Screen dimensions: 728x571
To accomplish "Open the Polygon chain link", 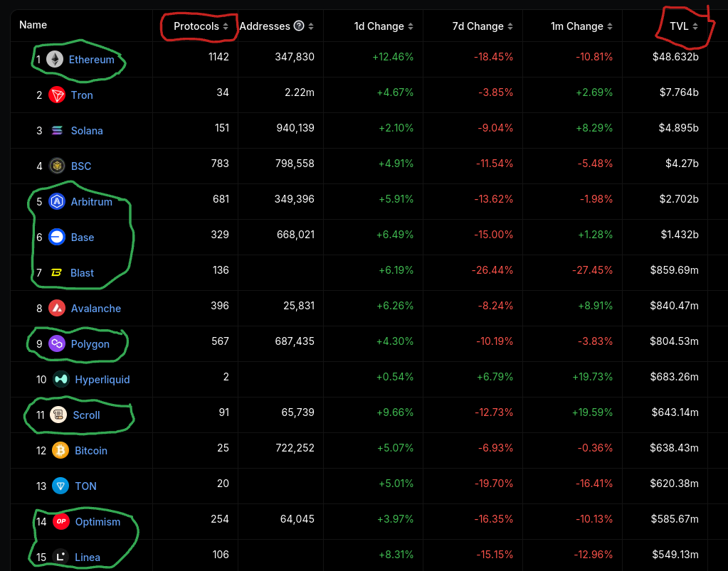I will tap(90, 344).
